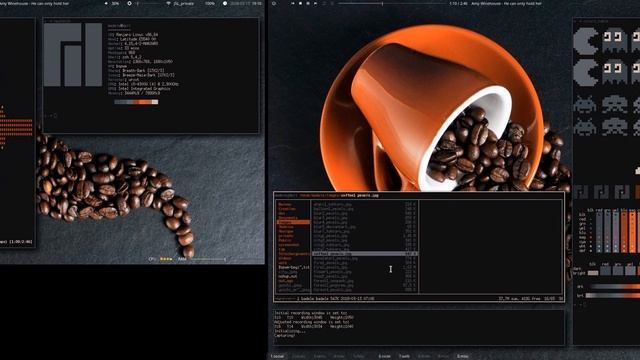640x360 pixels.
Task: Skip to previous track in top bar
Action: 293,3
